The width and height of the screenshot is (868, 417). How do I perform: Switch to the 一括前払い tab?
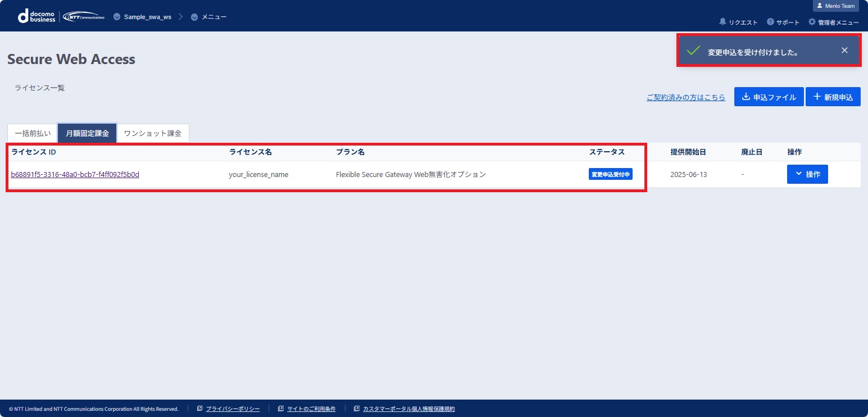(x=33, y=133)
